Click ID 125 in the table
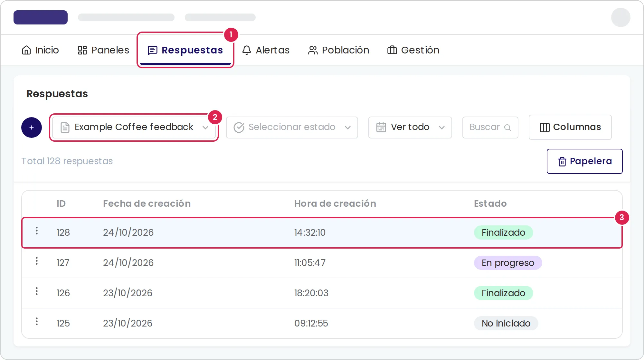Screen dimensions: 644x360 (x=63, y=323)
